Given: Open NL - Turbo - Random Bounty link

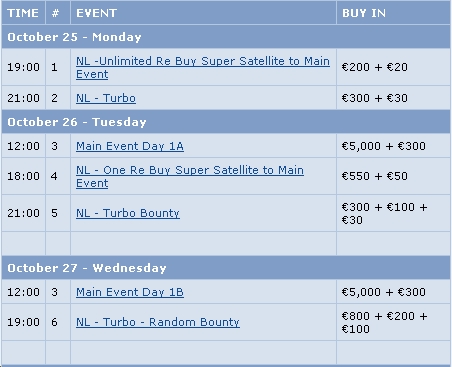Looking at the screenshot, I should tap(158, 322).
